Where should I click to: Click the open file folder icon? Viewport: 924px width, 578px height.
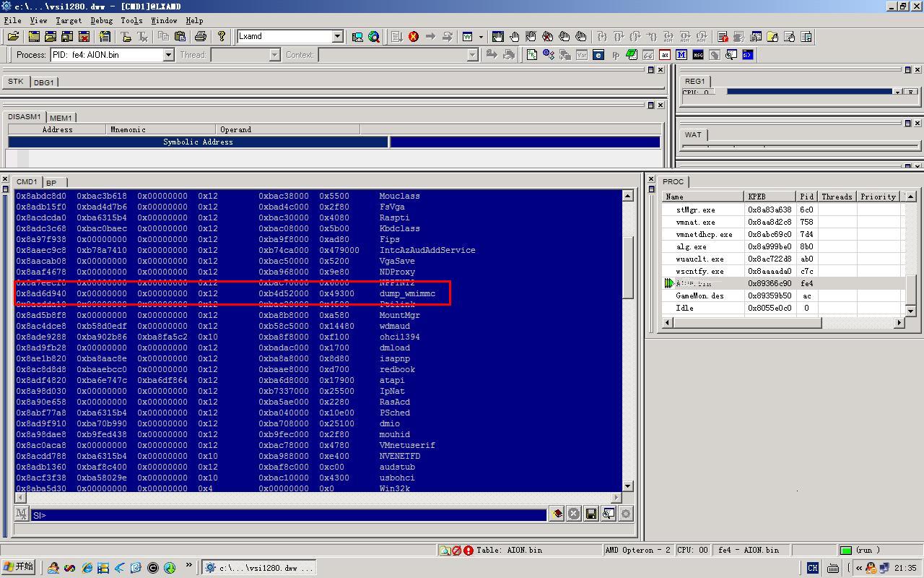[14, 36]
